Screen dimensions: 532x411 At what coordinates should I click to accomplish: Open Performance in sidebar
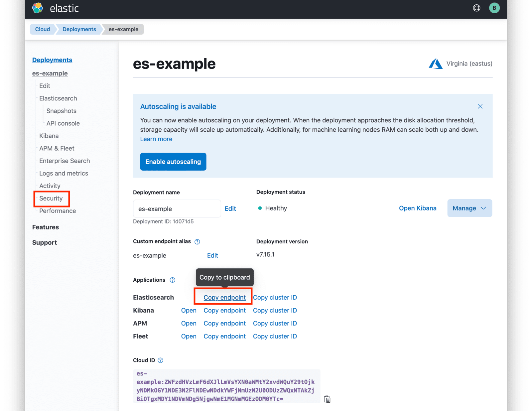click(58, 211)
